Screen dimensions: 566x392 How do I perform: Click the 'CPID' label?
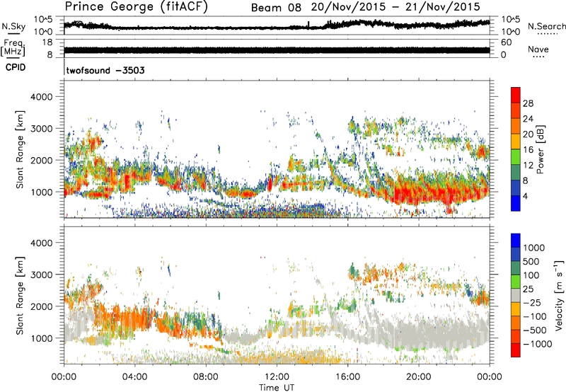click(16, 67)
